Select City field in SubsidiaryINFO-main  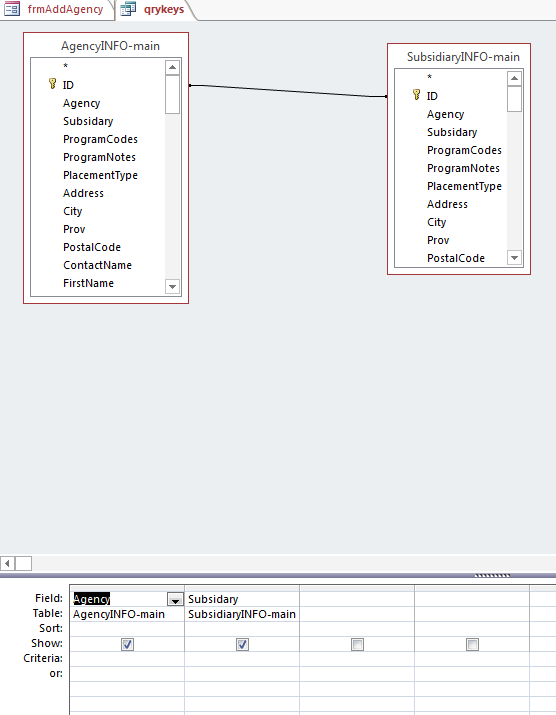tap(436, 222)
